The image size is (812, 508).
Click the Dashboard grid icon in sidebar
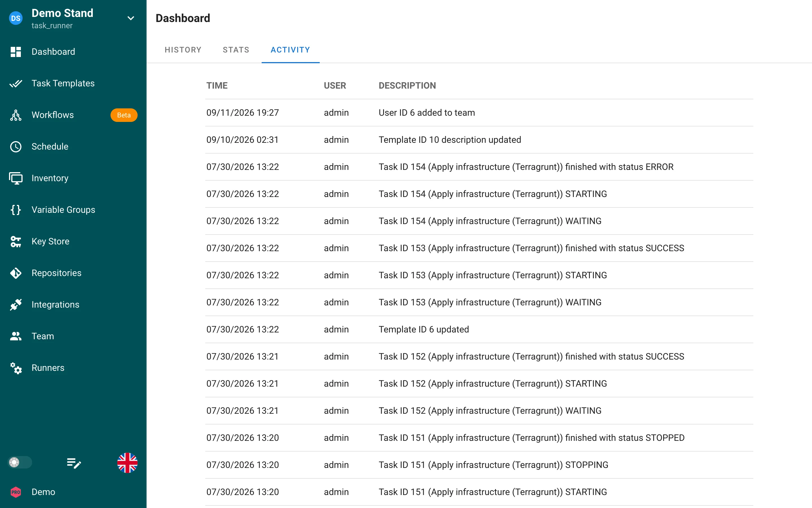16,52
